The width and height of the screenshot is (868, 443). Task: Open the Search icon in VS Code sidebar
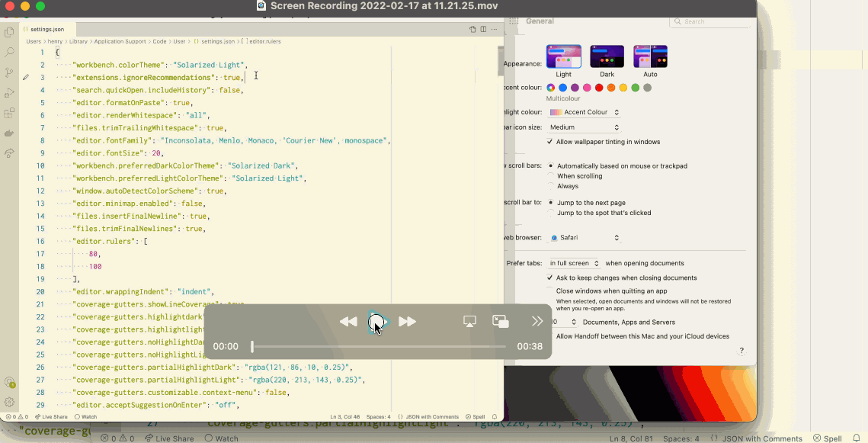[9, 53]
